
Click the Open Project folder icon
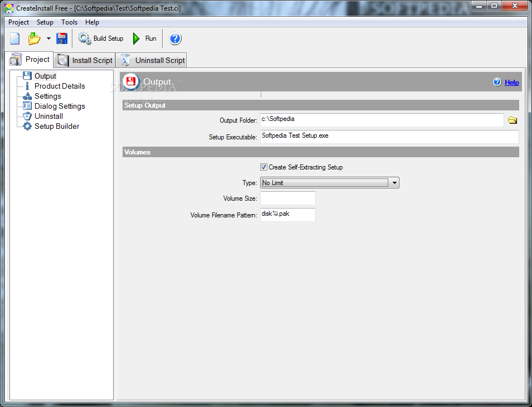pos(35,38)
